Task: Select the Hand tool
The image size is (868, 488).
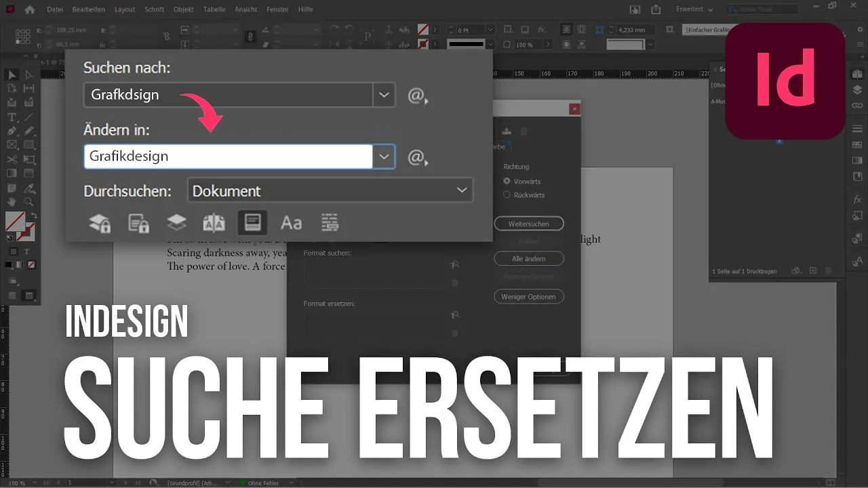Action: pyautogui.click(x=12, y=202)
